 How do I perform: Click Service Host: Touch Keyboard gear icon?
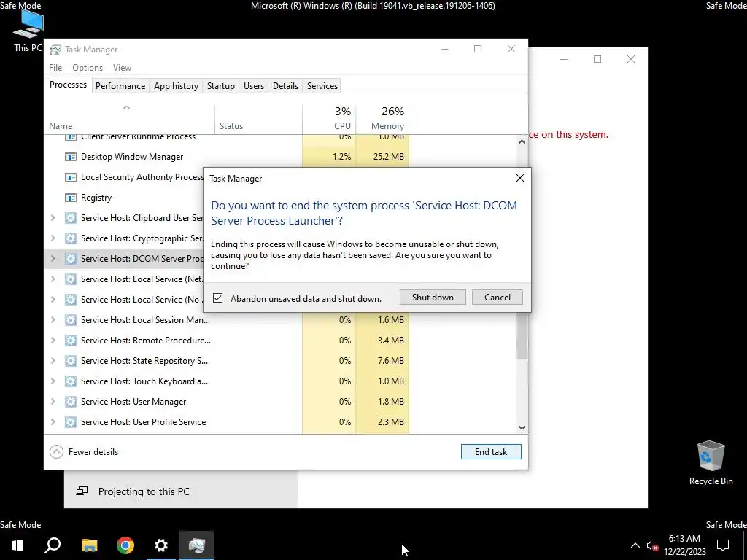[x=71, y=381]
